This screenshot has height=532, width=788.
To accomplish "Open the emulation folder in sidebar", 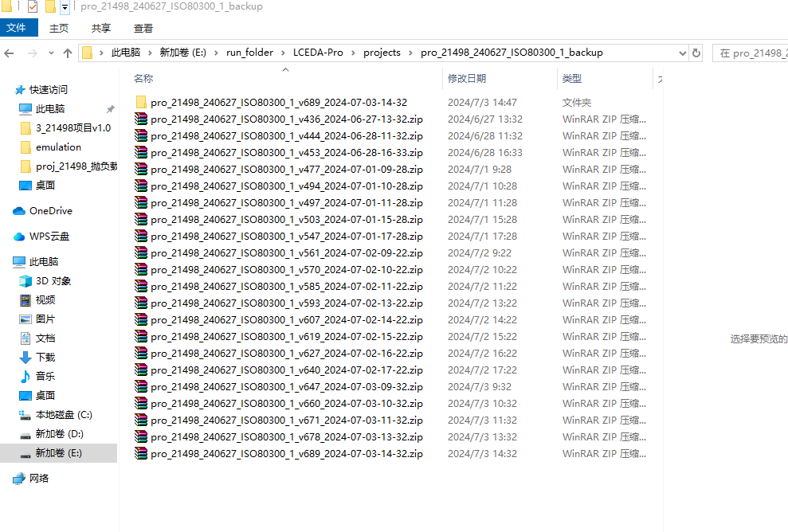I will [58, 147].
